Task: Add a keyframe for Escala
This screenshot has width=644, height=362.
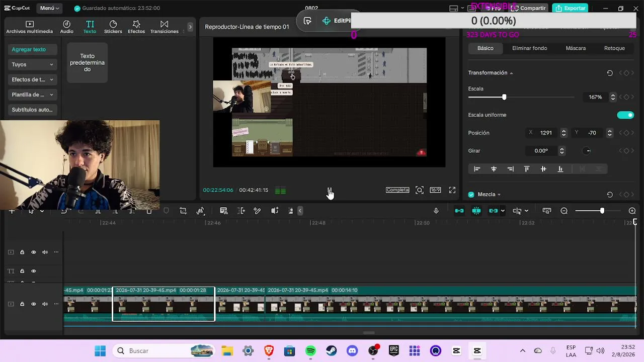Action: pyautogui.click(x=626, y=97)
